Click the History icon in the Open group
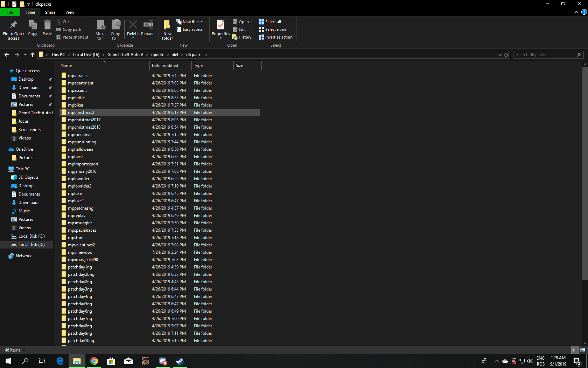Image resolution: width=588 pixels, height=368 pixels. pyautogui.click(x=242, y=37)
